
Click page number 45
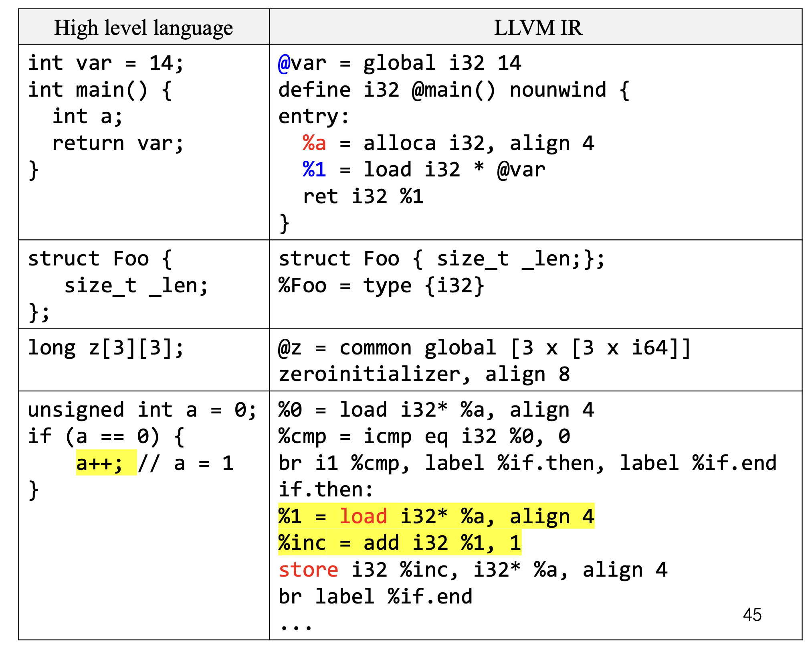click(752, 615)
